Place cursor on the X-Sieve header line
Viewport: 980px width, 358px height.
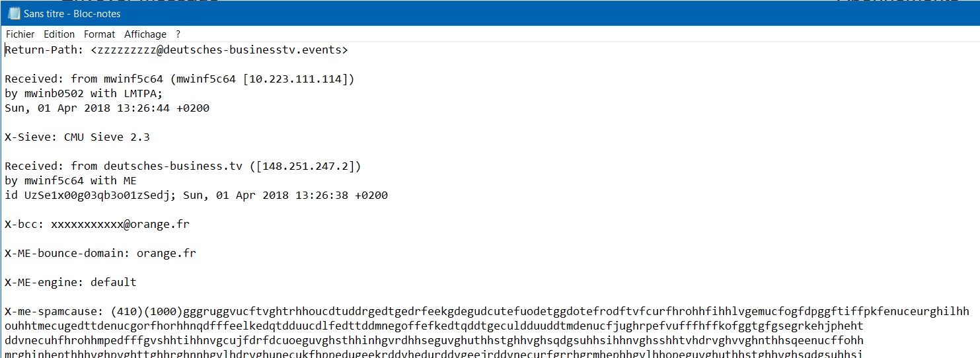pos(77,137)
